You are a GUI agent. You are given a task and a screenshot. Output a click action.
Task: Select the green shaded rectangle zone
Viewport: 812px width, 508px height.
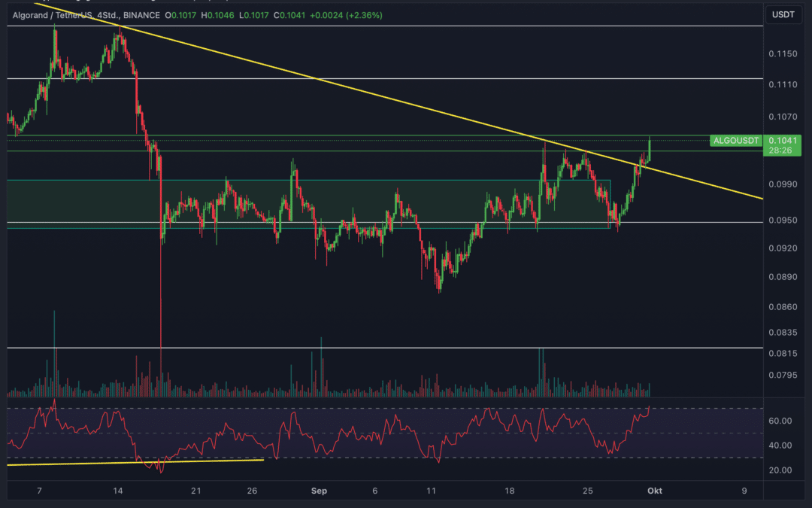(x=309, y=204)
